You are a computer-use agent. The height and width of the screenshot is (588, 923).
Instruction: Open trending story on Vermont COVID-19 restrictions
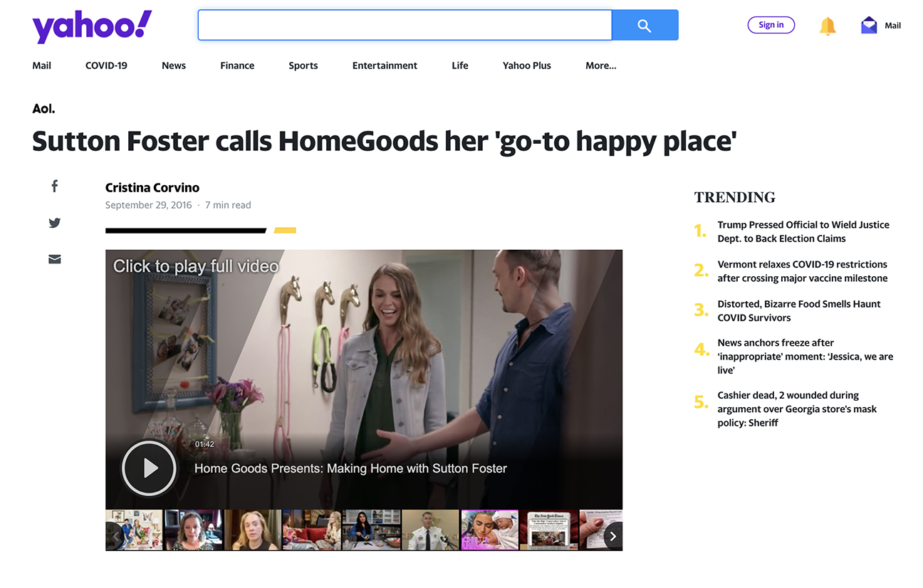tap(803, 271)
